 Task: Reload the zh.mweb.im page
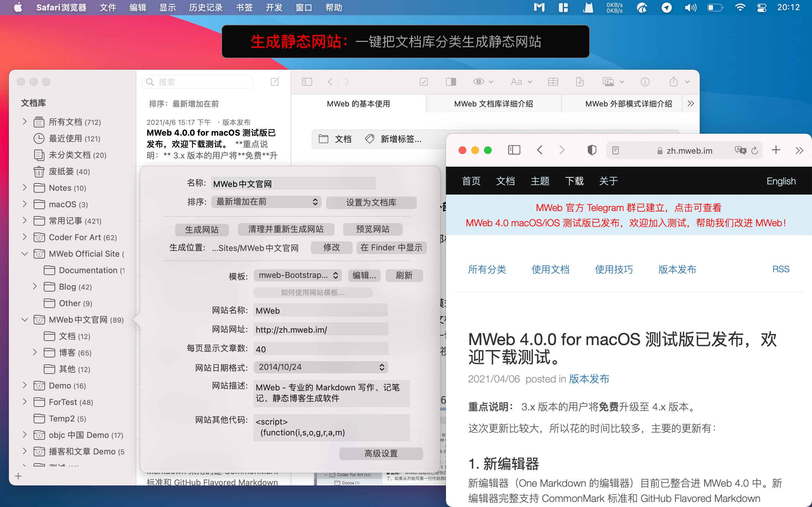pos(755,151)
